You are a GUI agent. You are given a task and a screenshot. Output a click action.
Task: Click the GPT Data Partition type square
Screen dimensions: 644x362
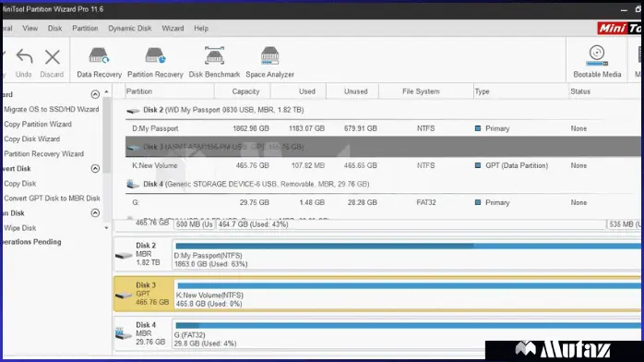click(478, 165)
